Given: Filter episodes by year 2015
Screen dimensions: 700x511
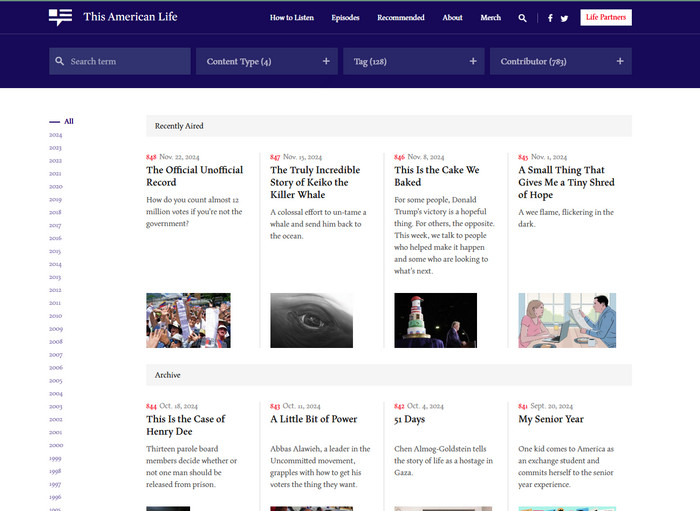Looking at the screenshot, I should pos(55,251).
